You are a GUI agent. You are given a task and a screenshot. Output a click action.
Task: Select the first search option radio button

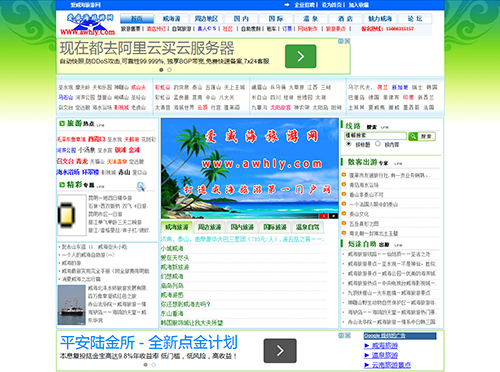coord(349,144)
